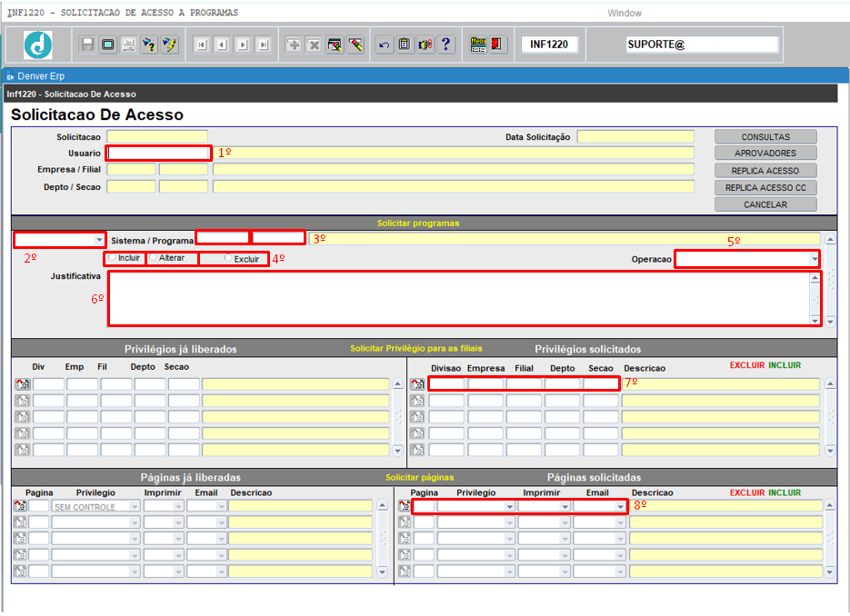The width and height of the screenshot is (850, 616).
Task: Click the Delete record X icon
Action: click(x=314, y=45)
